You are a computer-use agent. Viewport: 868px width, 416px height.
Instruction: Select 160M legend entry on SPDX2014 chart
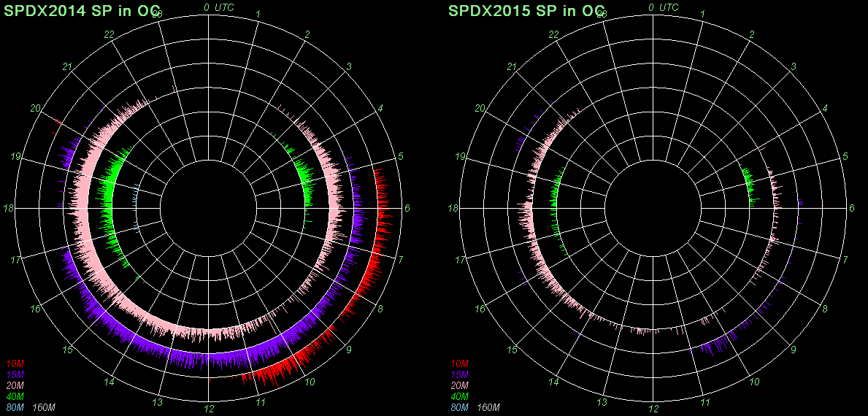45,407
